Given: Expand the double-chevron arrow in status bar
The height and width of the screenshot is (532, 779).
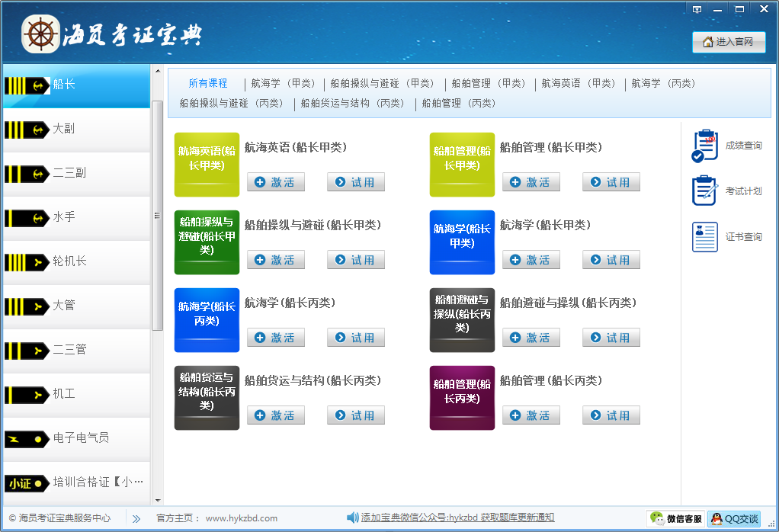Looking at the screenshot, I should click(x=136, y=518).
